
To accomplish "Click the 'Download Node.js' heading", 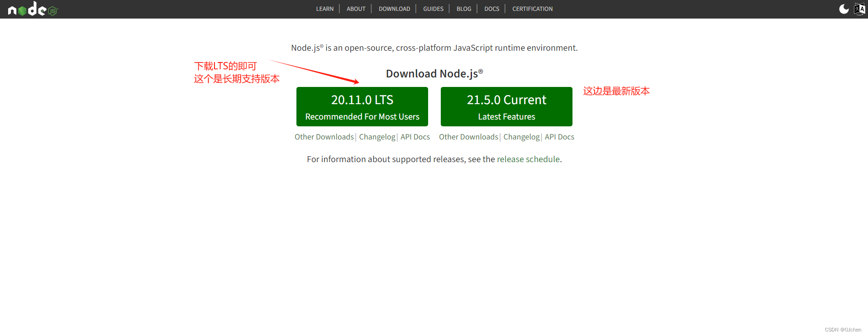I will click(434, 74).
